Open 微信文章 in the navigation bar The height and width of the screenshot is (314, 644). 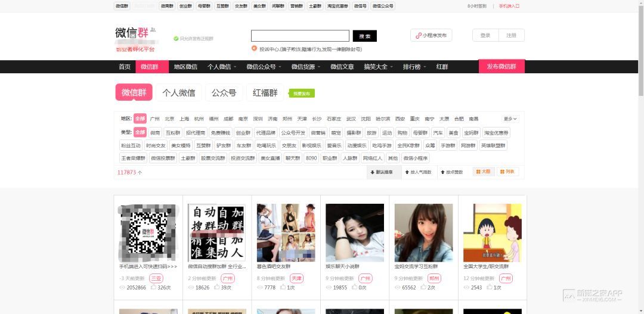pos(342,67)
